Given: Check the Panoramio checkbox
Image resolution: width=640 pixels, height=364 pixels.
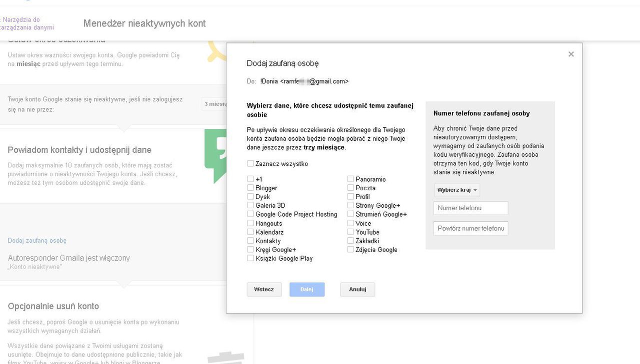Looking at the screenshot, I should (x=350, y=179).
